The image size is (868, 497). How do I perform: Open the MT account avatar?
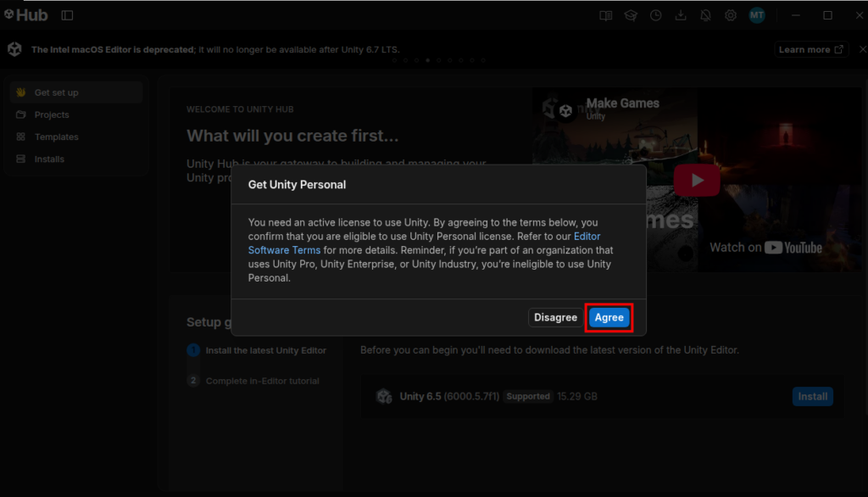757,15
